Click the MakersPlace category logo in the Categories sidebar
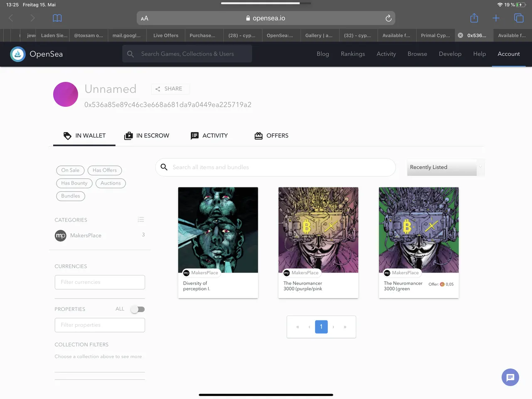532x399 pixels. click(61, 236)
